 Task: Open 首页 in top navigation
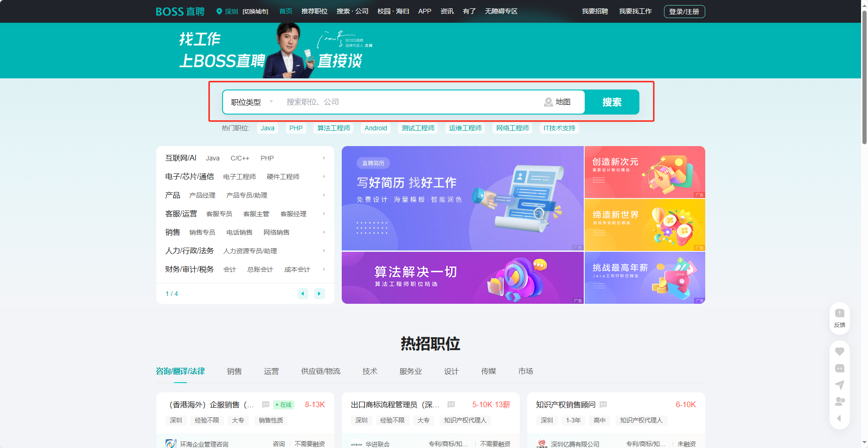286,11
